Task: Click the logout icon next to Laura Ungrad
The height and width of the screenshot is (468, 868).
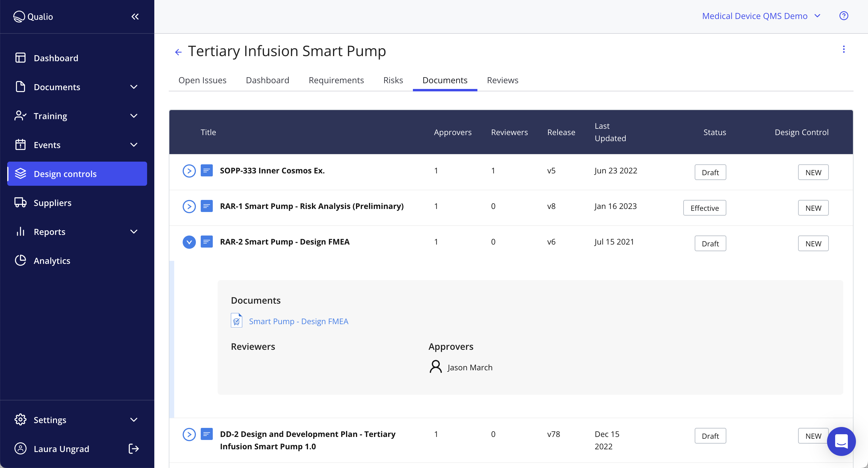Action: (x=133, y=448)
